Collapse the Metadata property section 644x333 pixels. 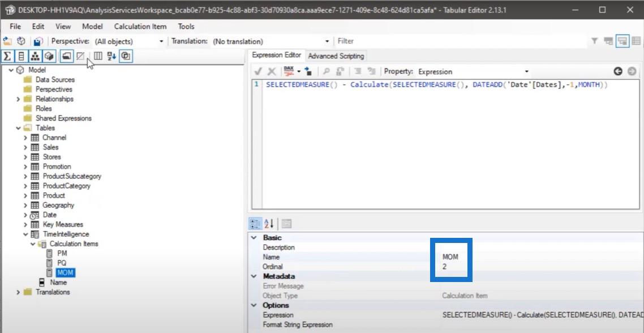click(254, 276)
